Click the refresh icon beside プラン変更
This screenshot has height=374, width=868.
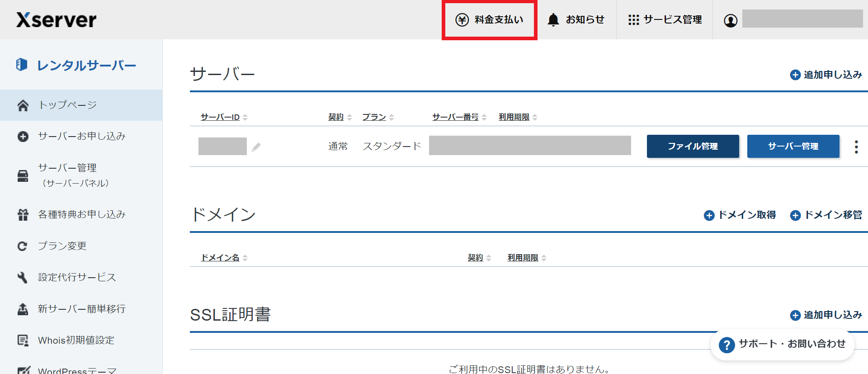click(22, 246)
